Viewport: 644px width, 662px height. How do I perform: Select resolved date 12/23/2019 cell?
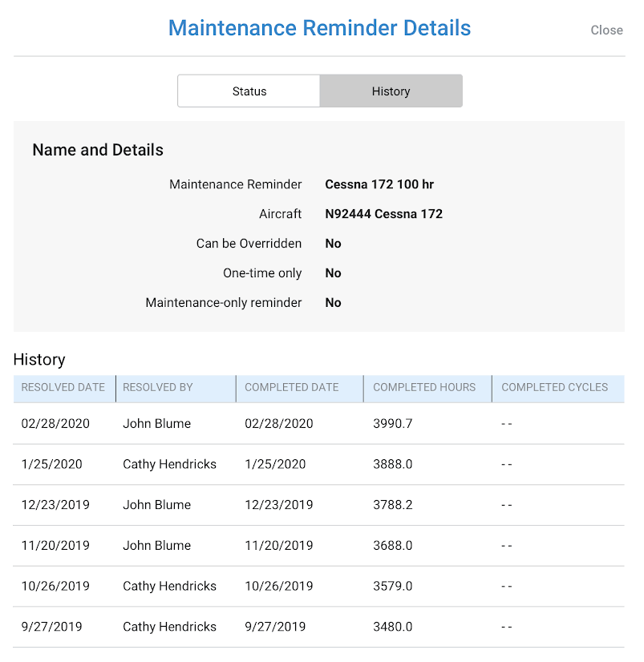coord(55,505)
